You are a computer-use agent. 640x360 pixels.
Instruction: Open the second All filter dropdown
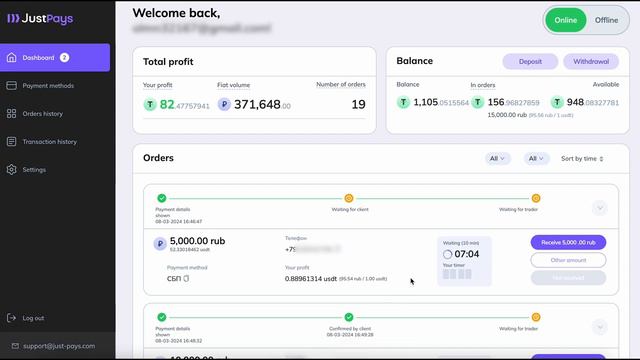point(536,158)
